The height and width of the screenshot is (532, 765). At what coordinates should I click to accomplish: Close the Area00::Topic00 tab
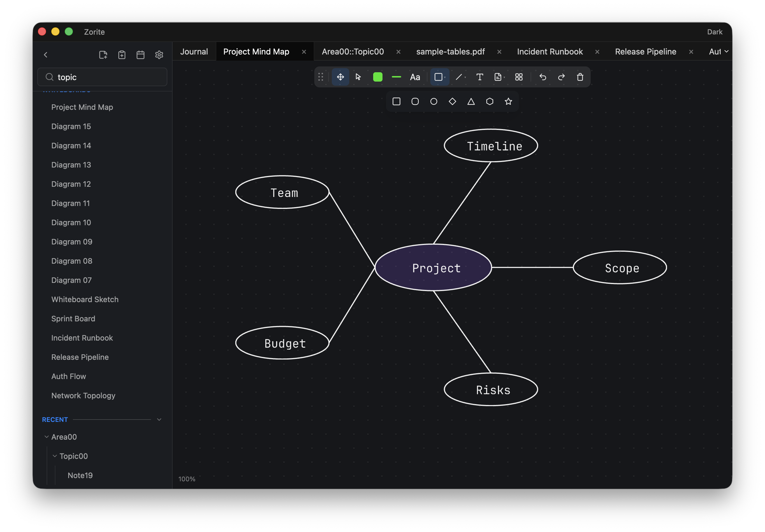(398, 52)
